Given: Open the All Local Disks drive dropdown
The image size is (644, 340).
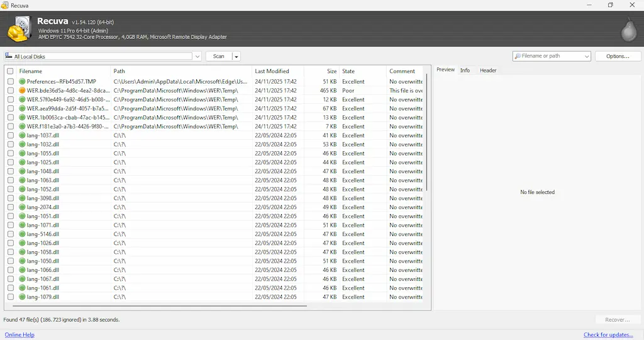Looking at the screenshot, I should (x=197, y=56).
